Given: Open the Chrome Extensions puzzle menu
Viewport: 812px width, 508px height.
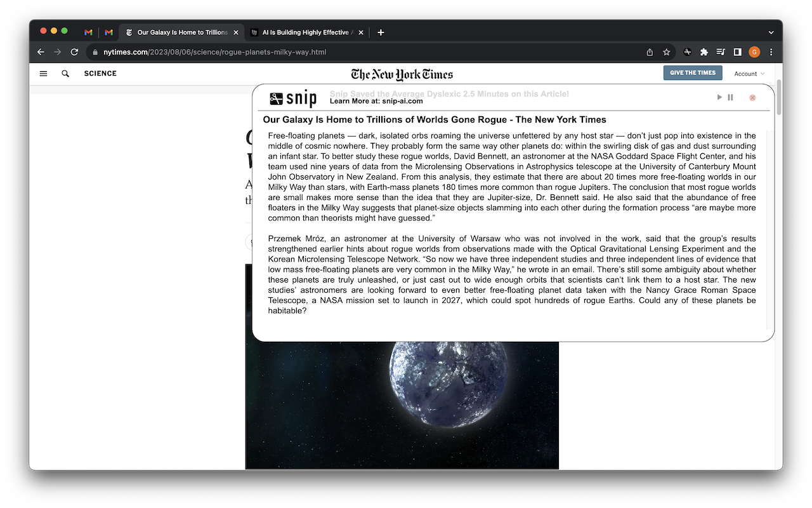Looking at the screenshot, I should pos(704,52).
